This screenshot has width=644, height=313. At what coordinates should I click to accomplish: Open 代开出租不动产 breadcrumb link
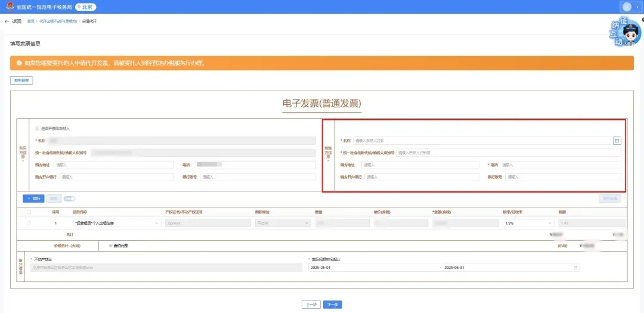pyautogui.click(x=59, y=21)
